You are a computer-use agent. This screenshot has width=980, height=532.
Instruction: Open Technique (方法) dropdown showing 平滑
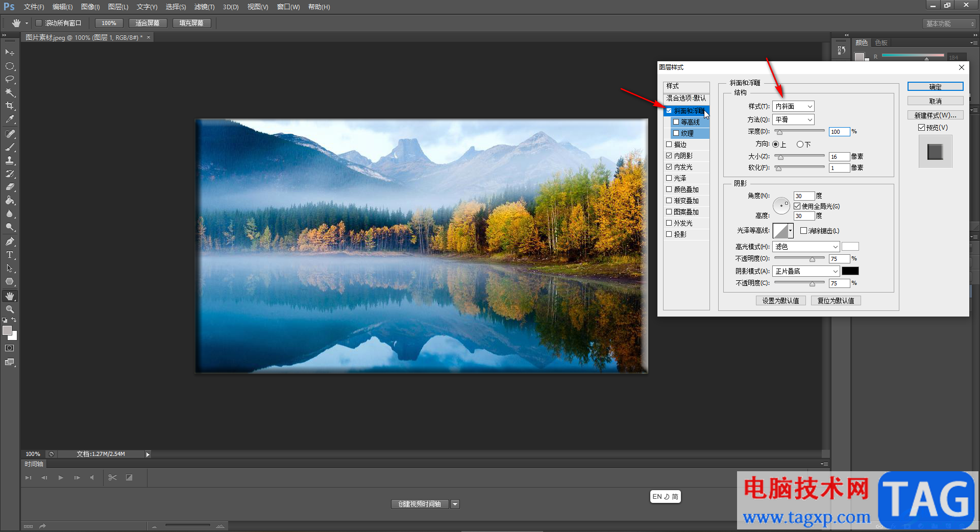coord(793,119)
